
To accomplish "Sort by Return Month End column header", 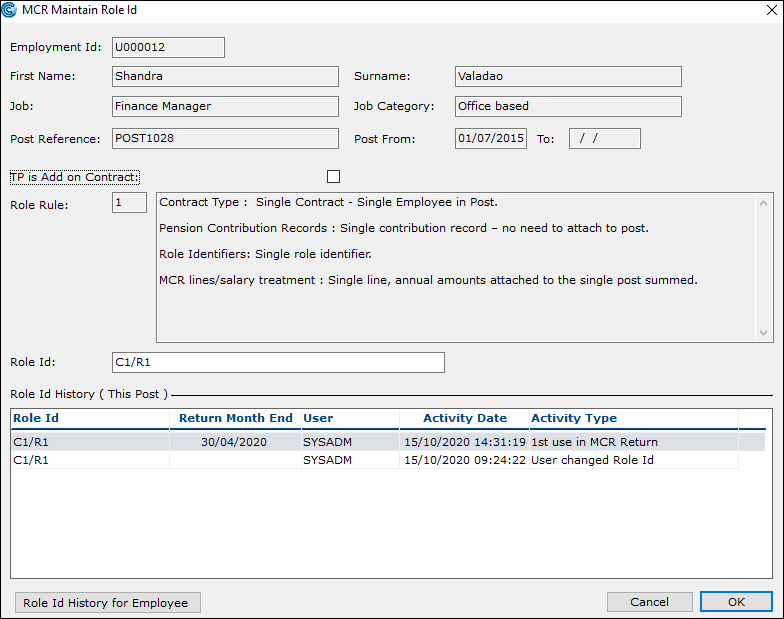I will click(236, 418).
